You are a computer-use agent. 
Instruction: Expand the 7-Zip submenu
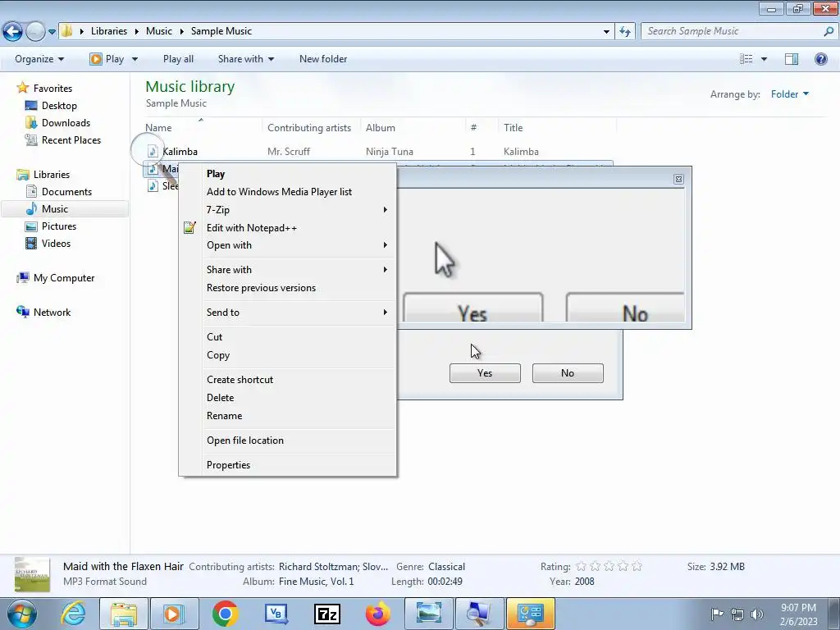tap(288, 210)
